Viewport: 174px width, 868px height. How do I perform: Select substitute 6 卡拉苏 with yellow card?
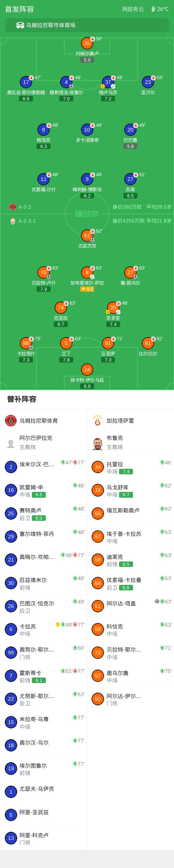click(44, 630)
